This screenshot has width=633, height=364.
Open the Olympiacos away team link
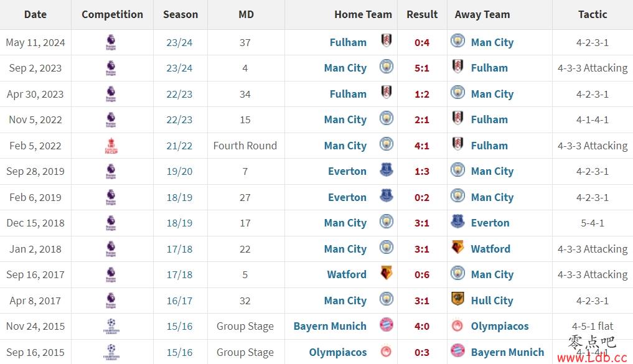[x=499, y=326]
